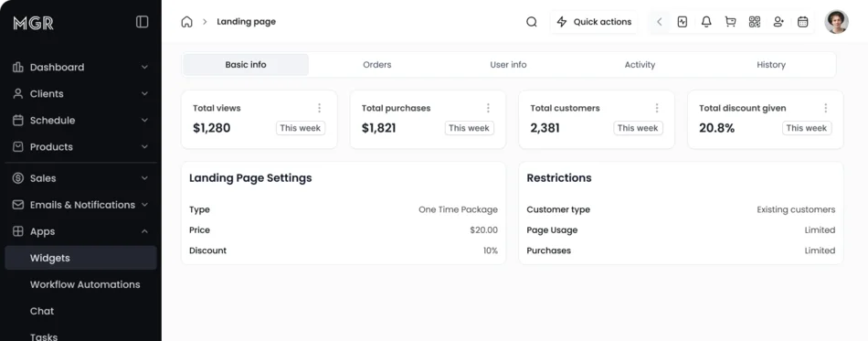This screenshot has height=341, width=868.
Task: Switch to the Activity tab
Action: tap(640, 65)
